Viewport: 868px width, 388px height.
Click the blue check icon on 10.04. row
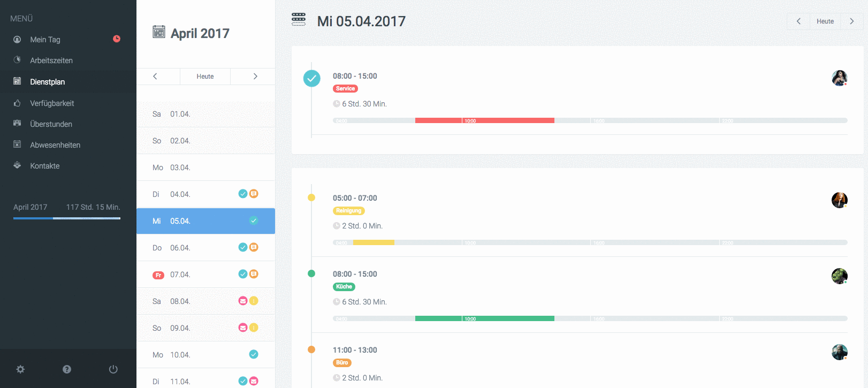click(x=254, y=354)
